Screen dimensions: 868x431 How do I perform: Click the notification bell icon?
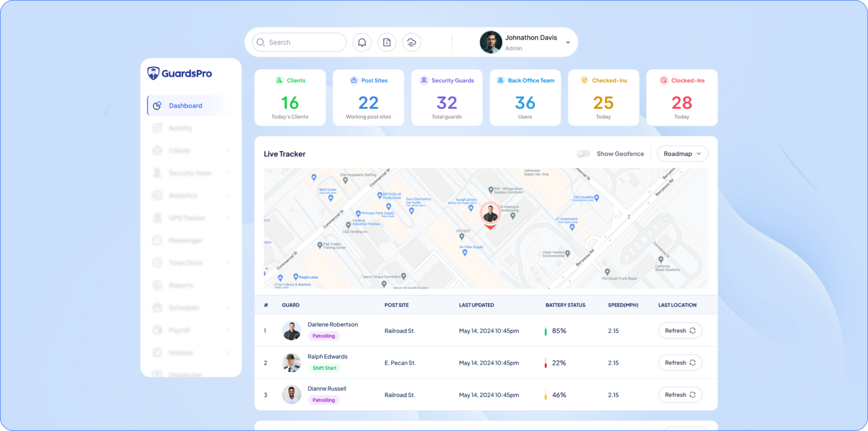point(362,42)
